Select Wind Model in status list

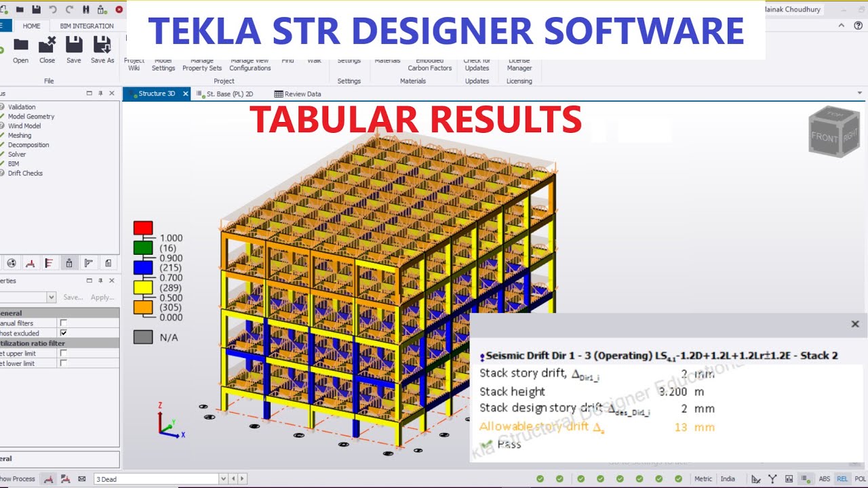pos(24,125)
